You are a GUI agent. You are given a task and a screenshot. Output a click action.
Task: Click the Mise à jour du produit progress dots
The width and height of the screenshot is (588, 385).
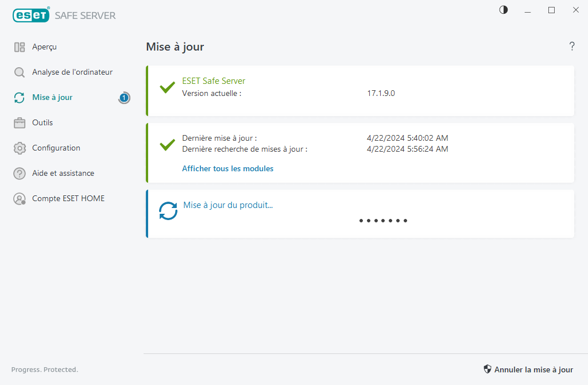(383, 221)
